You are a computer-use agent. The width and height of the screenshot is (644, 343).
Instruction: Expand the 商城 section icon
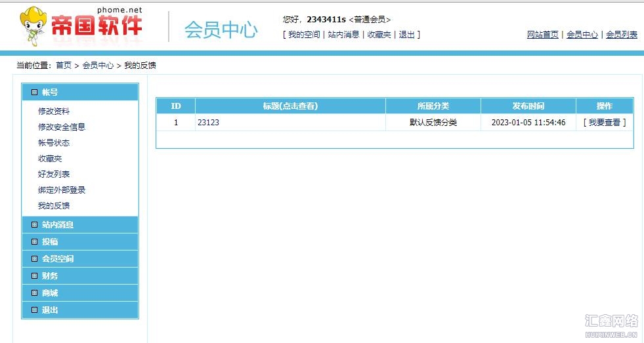tap(35, 293)
